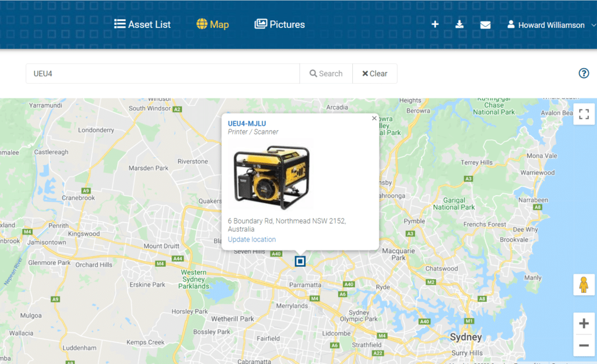Image resolution: width=597 pixels, height=364 pixels.
Task: Click the Parramatta label on the map
Action: pyautogui.click(x=305, y=285)
